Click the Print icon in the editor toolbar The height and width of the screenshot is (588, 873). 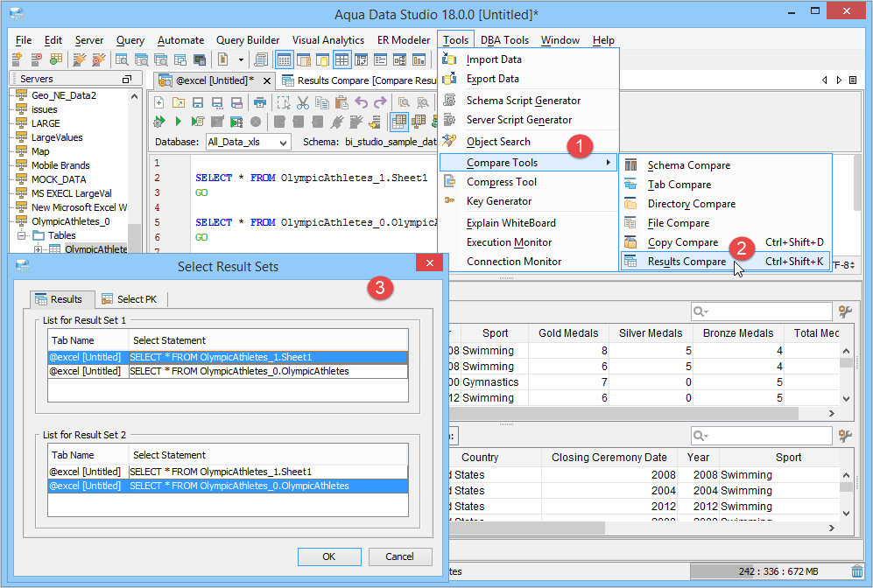(x=259, y=102)
